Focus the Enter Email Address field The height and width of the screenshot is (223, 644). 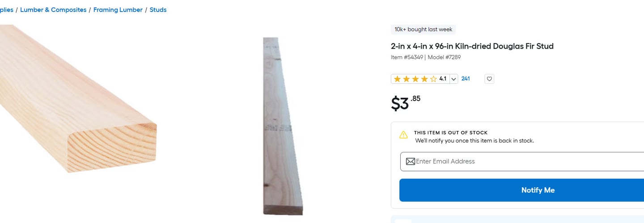(528, 161)
